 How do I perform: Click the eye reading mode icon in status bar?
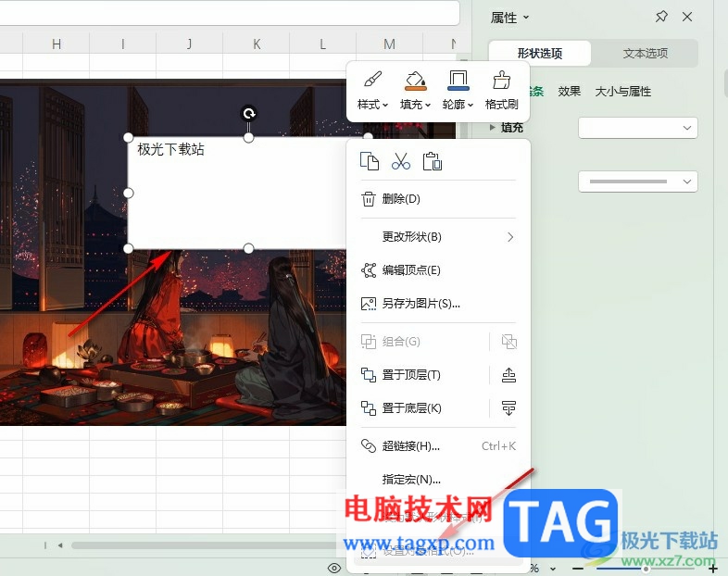pyautogui.click(x=334, y=568)
